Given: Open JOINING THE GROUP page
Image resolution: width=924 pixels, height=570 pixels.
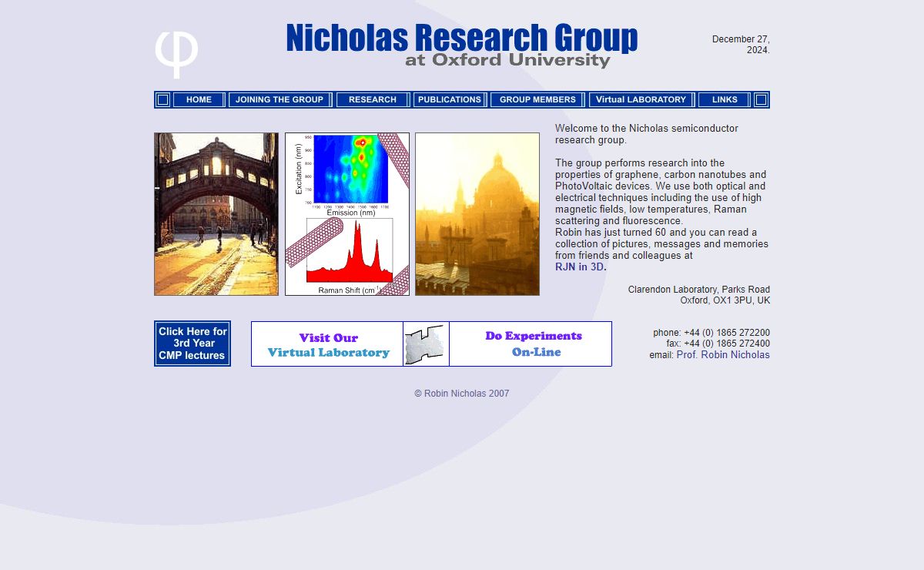Looking at the screenshot, I should pyautogui.click(x=280, y=99).
